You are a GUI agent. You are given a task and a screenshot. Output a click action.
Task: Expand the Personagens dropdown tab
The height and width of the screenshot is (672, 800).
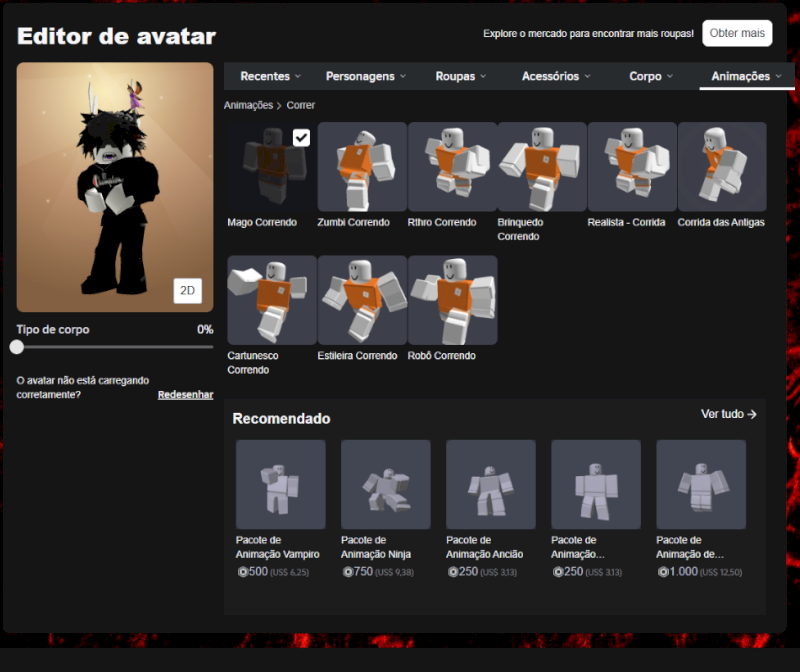(366, 76)
